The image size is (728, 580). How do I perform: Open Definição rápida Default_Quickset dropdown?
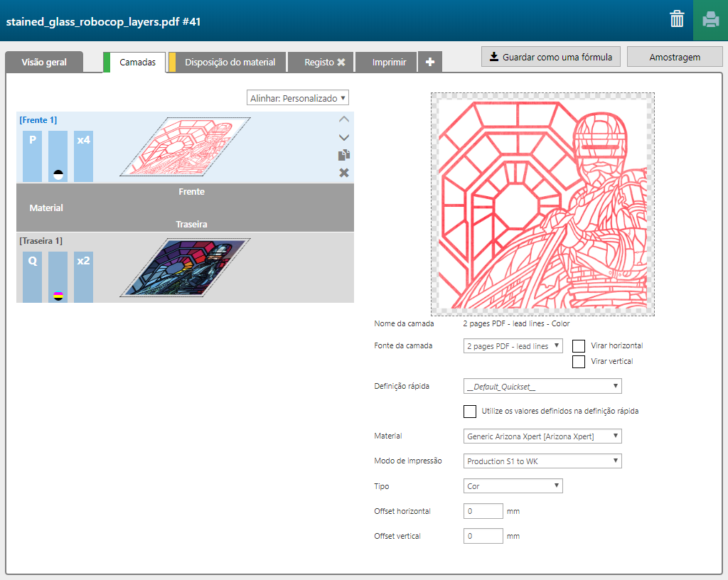coord(542,386)
